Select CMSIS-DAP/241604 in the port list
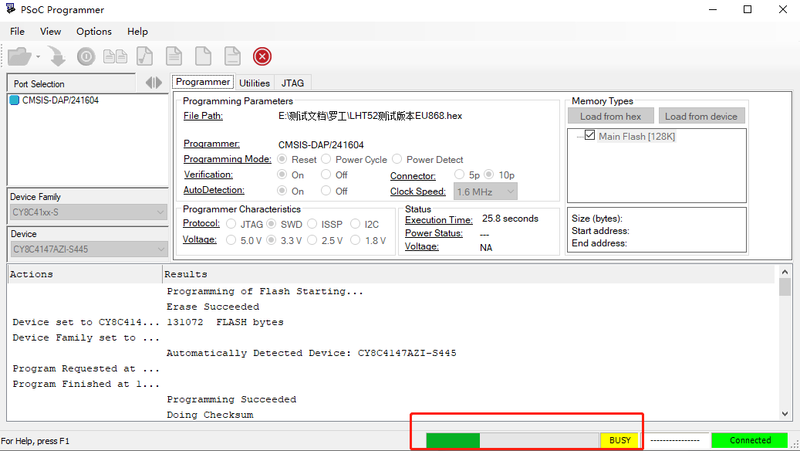Viewport: 800px width, 451px height. pos(60,100)
